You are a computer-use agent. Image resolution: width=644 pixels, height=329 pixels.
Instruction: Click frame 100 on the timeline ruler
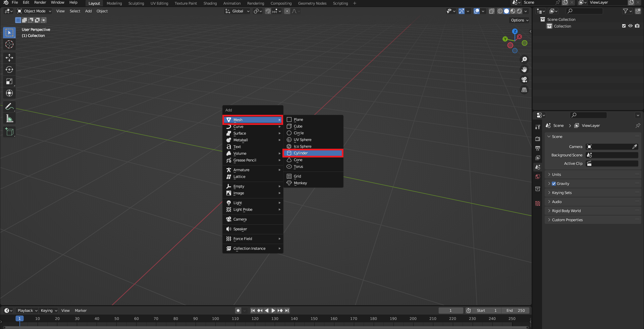(x=215, y=319)
